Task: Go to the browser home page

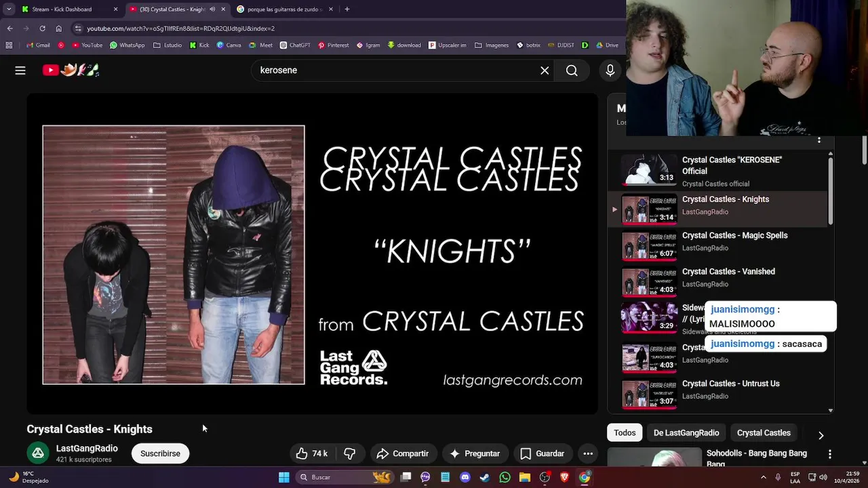Action: 58,28
